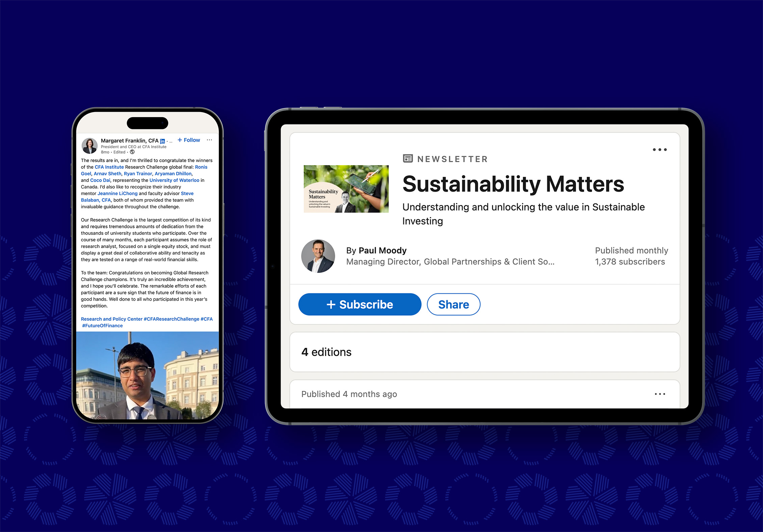Click Paul Moody's profile photo
The width and height of the screenshot is (763, 532).
[x=318, y=256]
